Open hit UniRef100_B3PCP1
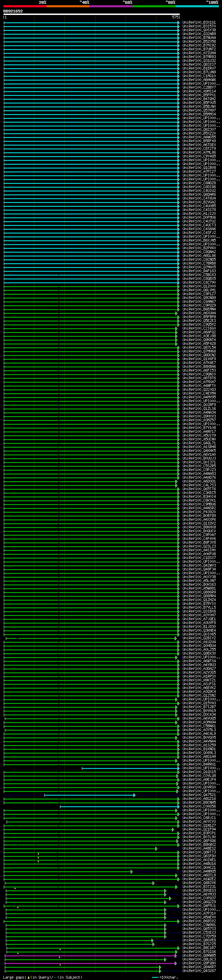The width and height of the screenshot is (222, 980). (199, 833)
